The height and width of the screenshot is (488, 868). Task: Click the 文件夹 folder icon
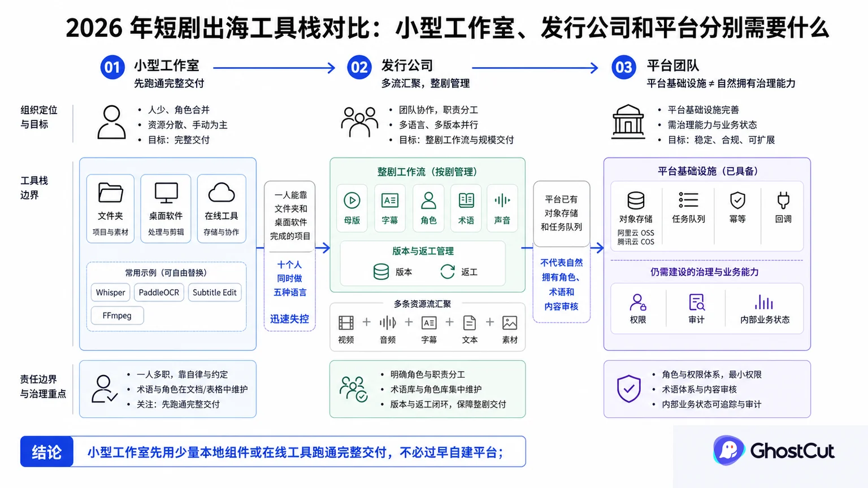(110, 193)
